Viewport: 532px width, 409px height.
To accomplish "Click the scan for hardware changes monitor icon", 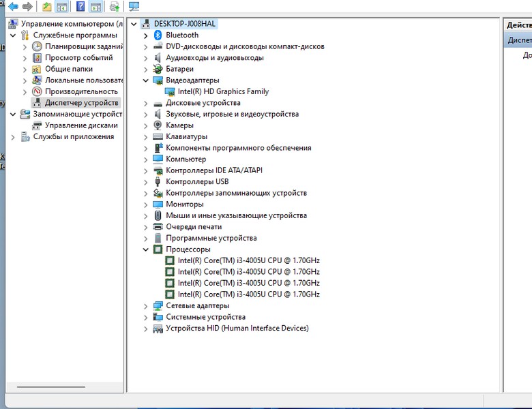I will (134, 7).
